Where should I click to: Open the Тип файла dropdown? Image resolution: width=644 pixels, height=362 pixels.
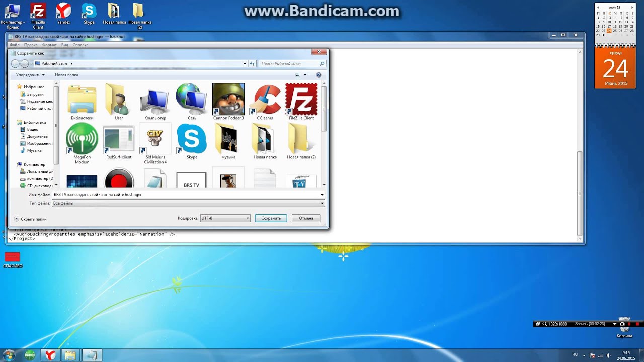pyautogui.click(x=188, y=203)
